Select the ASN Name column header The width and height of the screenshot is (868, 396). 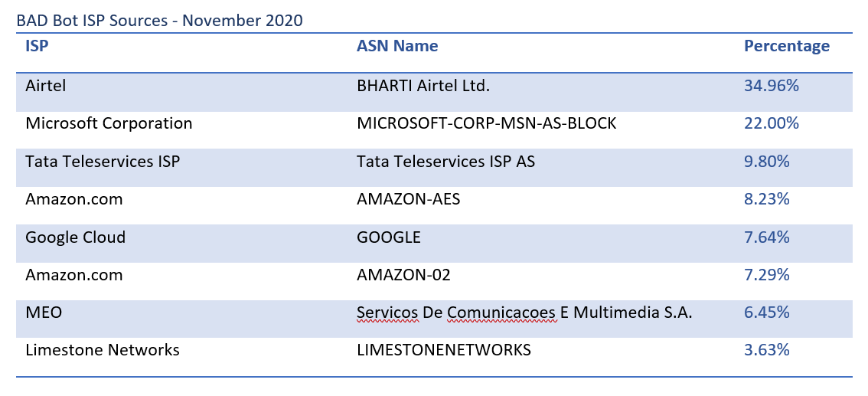[x=397, y=46]
